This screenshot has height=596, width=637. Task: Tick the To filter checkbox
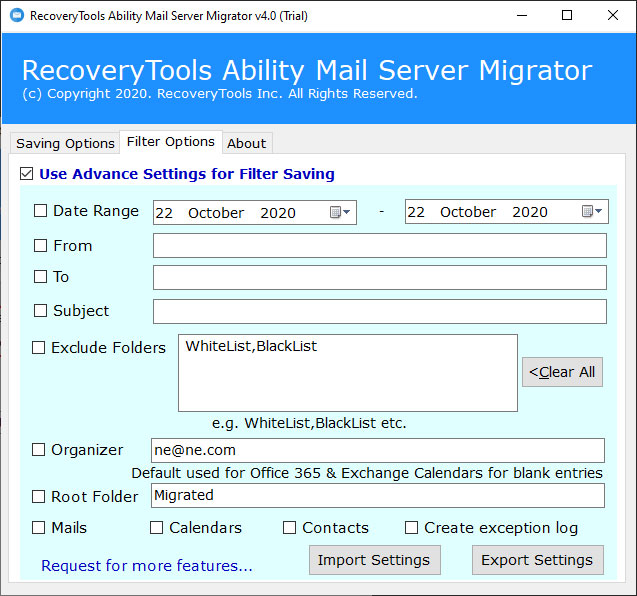40,277
